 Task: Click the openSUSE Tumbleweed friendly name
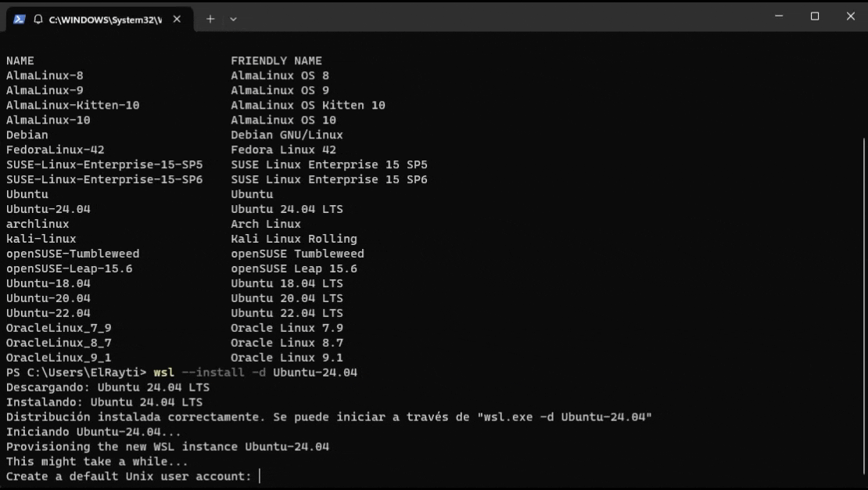[297, 254]
